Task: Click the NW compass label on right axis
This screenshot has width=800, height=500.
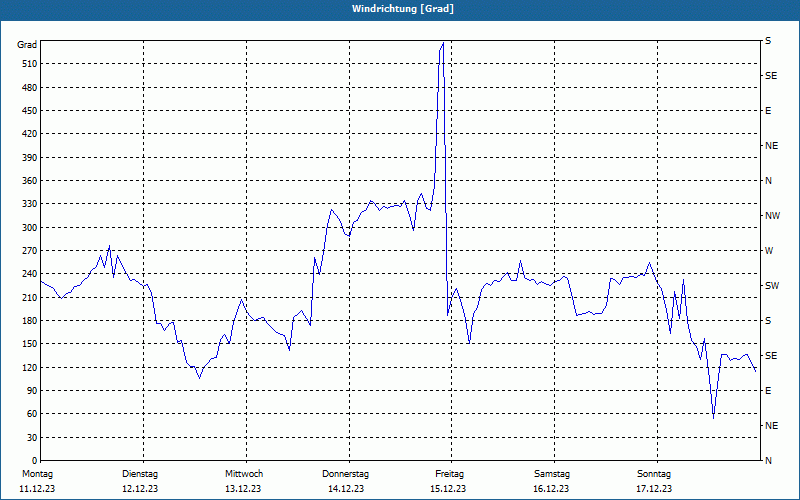Action: coord(772,216)
